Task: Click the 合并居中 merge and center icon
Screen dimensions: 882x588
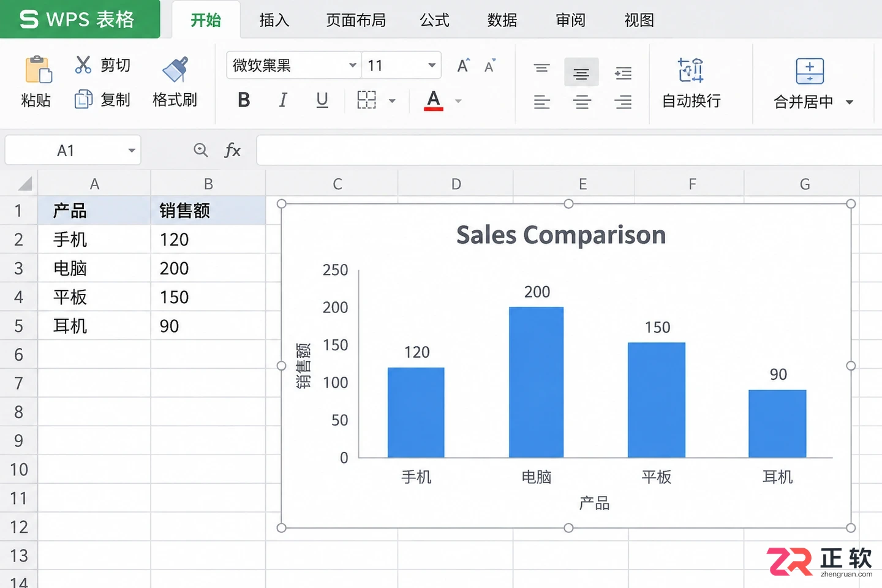Action: tap(810, 71)
